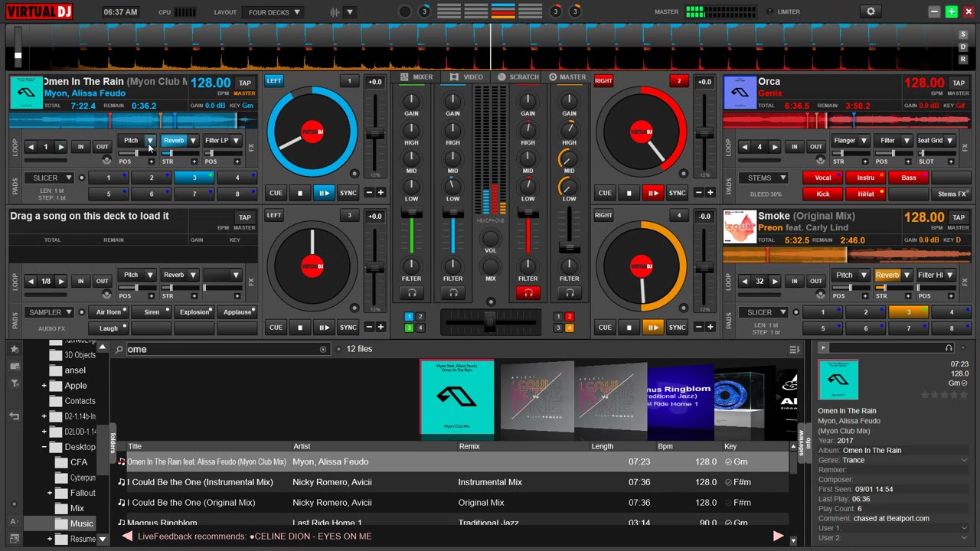Click the back arrow icon in browser sidebar

[x=14, y=416]
